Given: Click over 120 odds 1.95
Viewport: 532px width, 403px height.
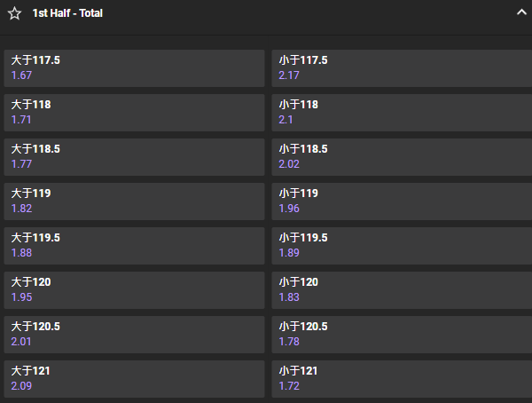Looking at the screenshot, I should [x=134, y=290].
